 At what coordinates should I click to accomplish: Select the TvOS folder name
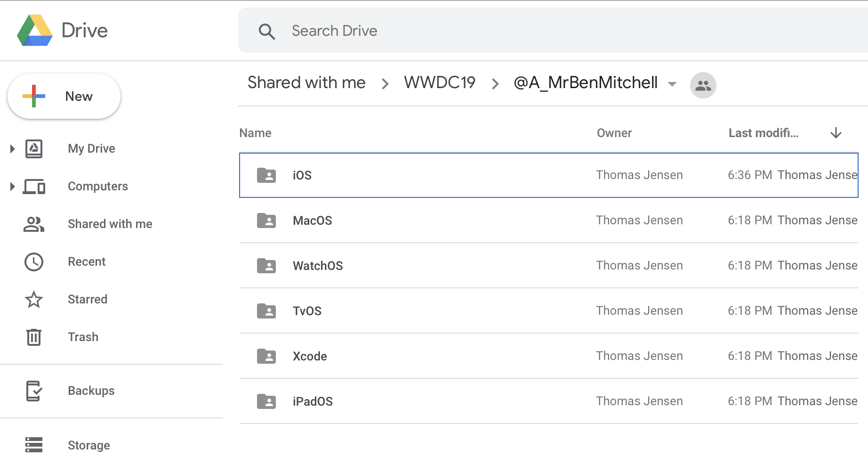point(307,311)
